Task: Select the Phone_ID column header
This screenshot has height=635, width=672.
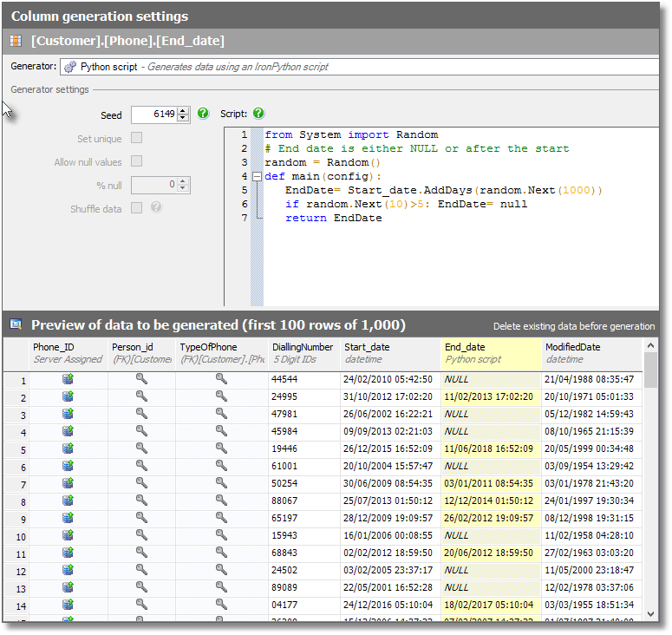Action: click(68, 353)
